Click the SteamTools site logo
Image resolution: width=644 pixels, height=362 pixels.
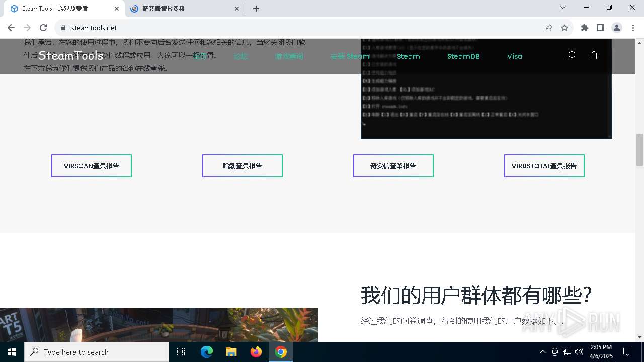[70, 56]
